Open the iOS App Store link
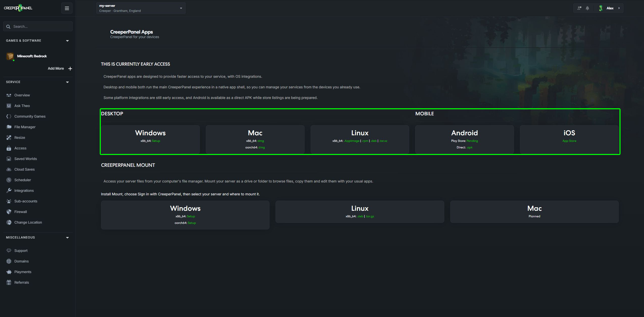The image size is (644, 317). coord(569,141)
